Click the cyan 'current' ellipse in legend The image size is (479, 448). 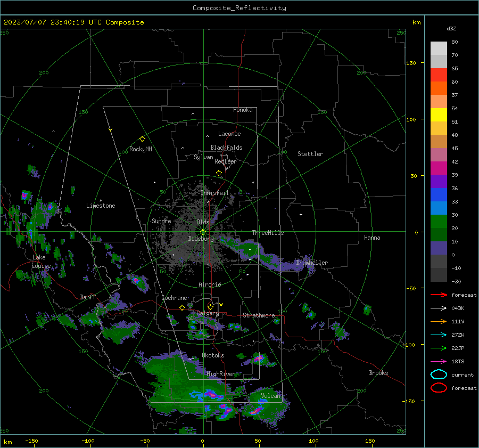pyautogui.click(x=439, y=374)
